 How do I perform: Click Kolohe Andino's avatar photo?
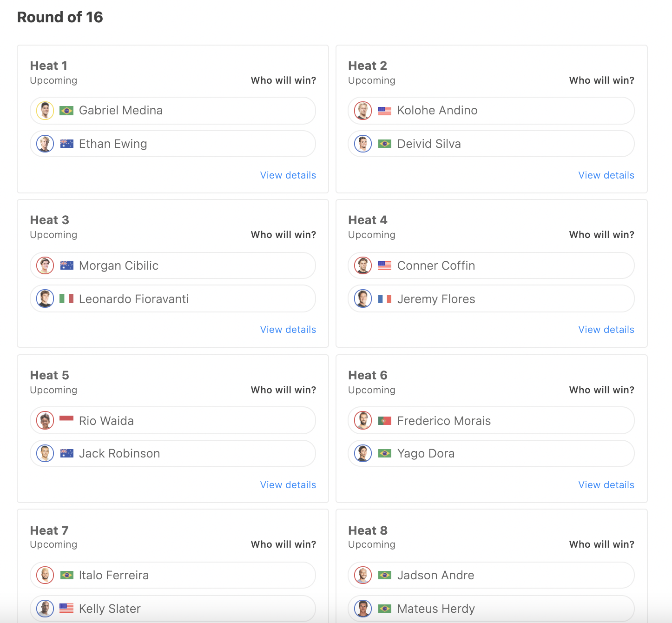pyautogui.click(x=363, y=111)
